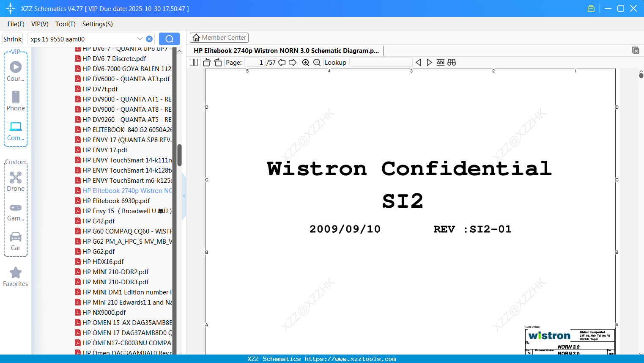This screenshot has height=363, width=644.
Task: Open HP DV6-7000 GOYA BALEN file
Action: pyautogui.click(x=123, y=69)
